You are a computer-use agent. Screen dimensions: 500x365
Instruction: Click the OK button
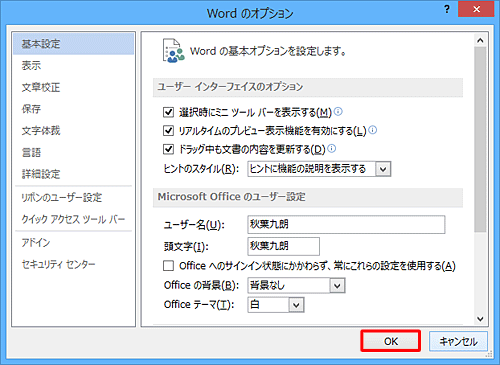click(390, 341)
